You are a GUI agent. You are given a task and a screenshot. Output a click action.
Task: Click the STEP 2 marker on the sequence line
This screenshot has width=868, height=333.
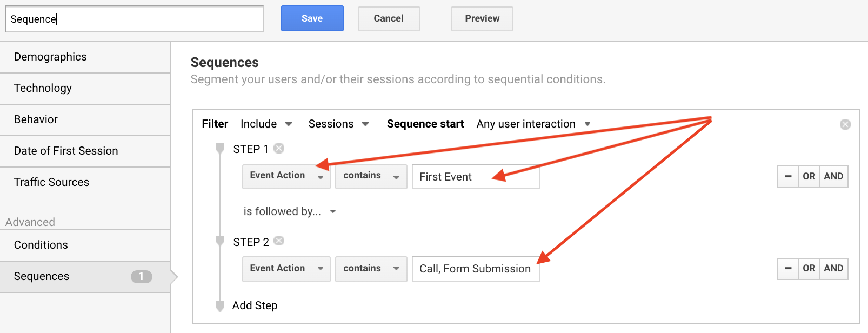pyautogui.click(x=220, y=241)
